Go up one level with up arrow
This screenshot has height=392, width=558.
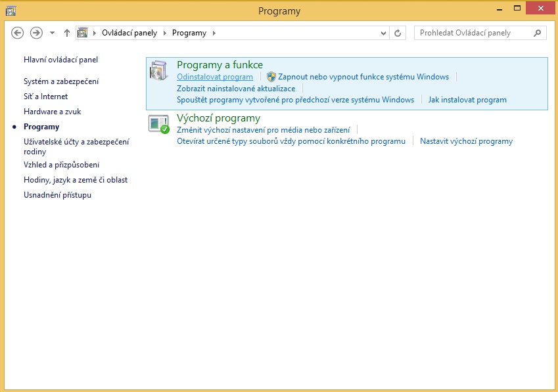pyautogui.click(x=67, y=33)
